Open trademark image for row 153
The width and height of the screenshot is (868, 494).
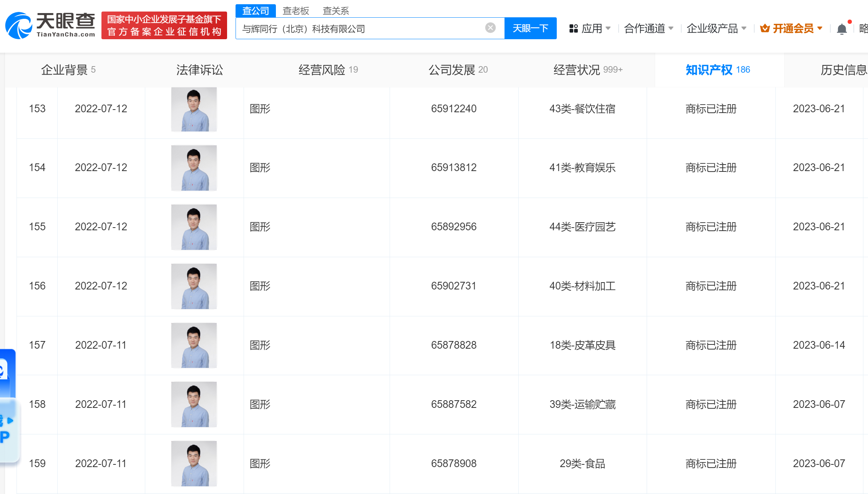(194, 109)
